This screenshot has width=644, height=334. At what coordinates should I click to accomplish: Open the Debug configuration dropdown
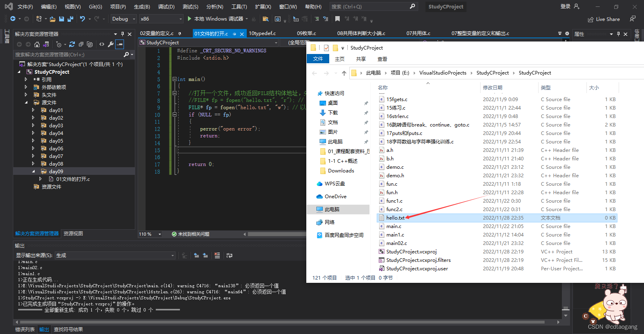pyautogui.click(x=124, y=19)
